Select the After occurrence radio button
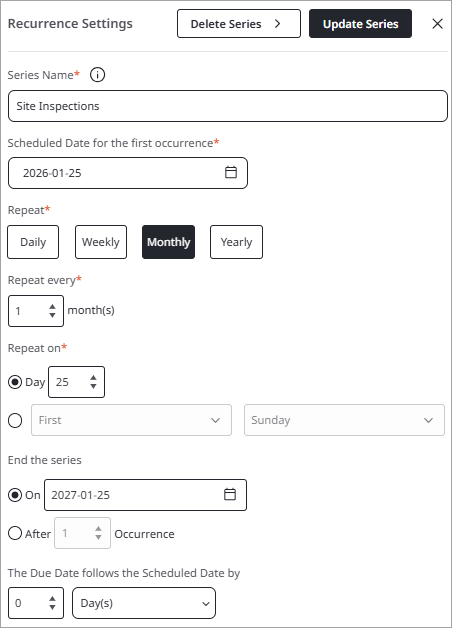 15,533
